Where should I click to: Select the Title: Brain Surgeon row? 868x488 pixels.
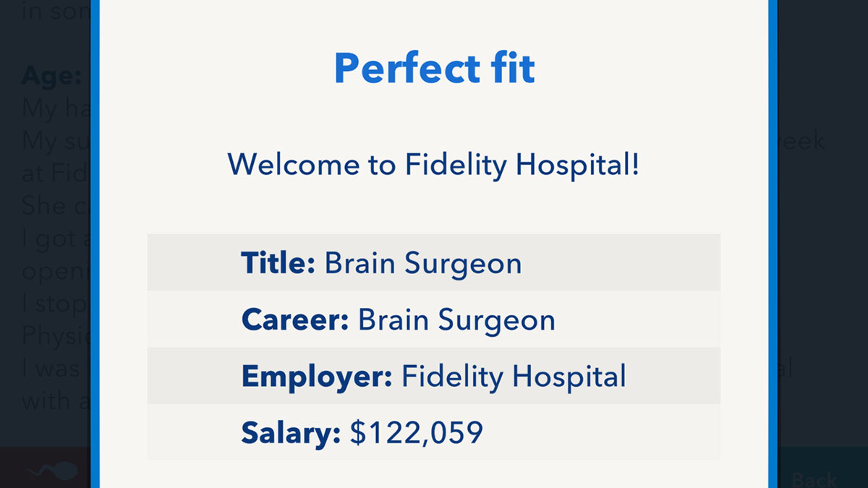[434, 262]
